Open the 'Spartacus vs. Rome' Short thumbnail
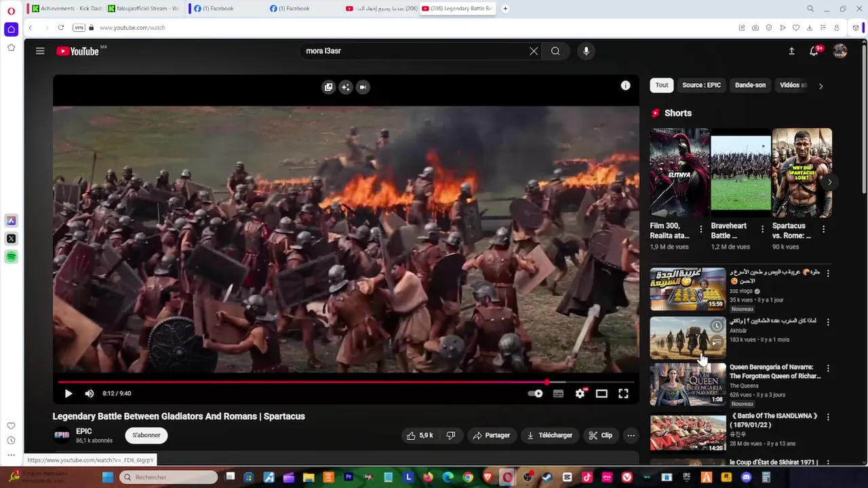The height and width of the screenshot is (488, 868). 802,172
